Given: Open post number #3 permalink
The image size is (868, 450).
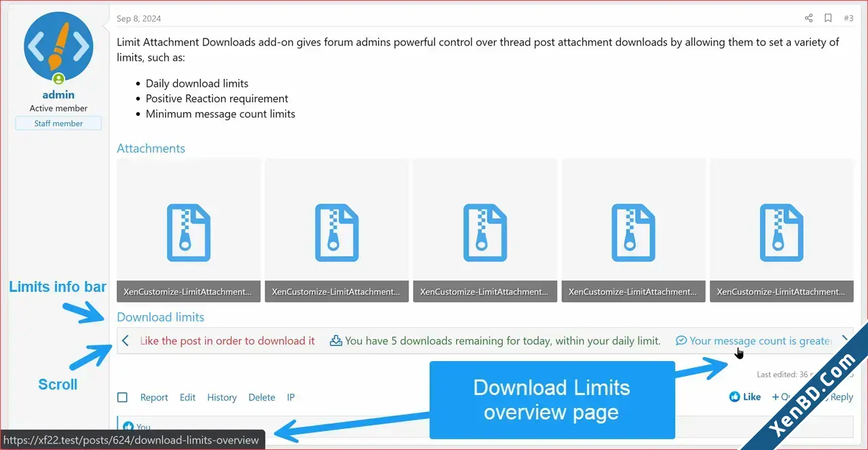Looking at the screenshot, I should [x=848, y=18].
